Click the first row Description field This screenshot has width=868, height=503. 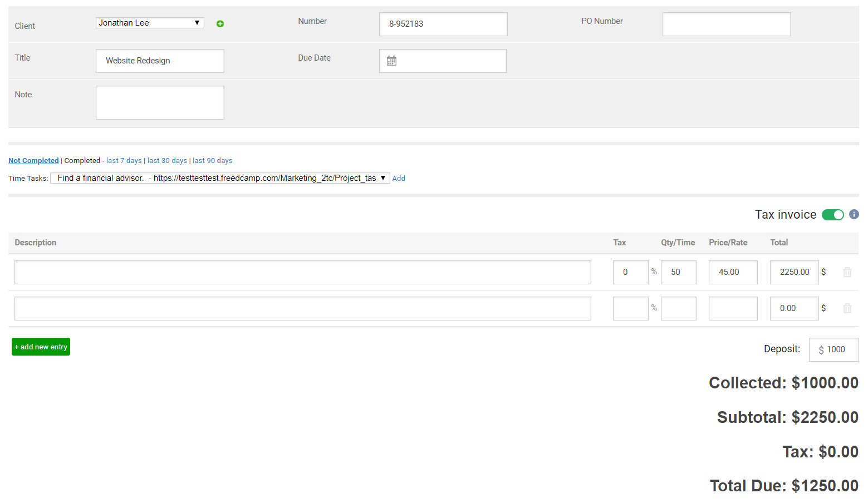[x=302, y=272]
